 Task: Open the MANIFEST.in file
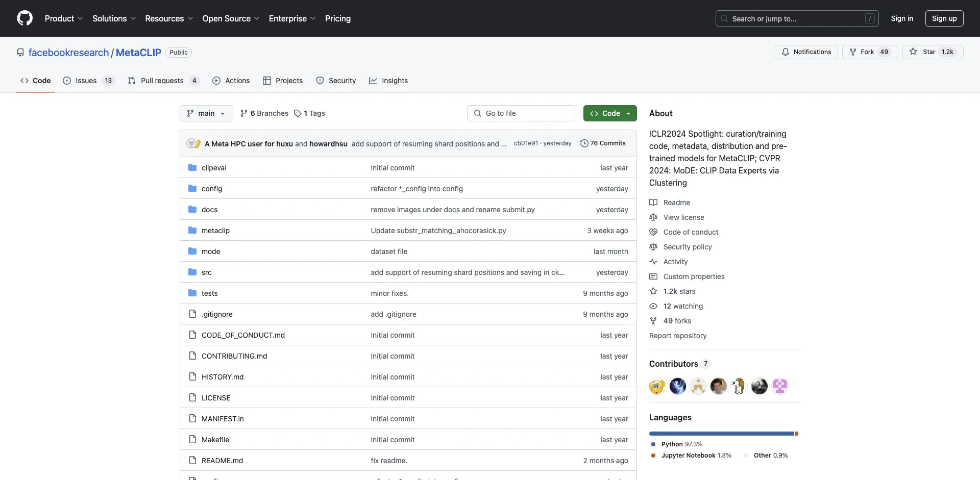pos(223,419)
